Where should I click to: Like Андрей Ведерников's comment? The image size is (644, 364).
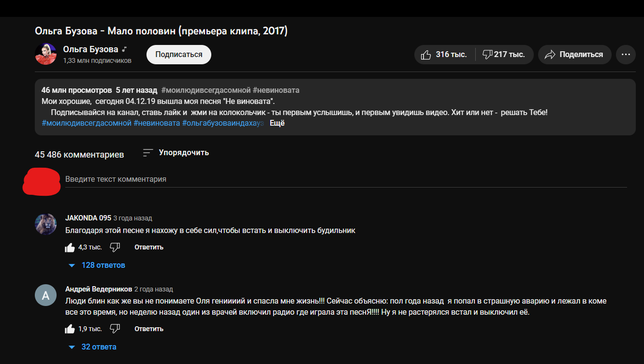[x=70, y=329]
